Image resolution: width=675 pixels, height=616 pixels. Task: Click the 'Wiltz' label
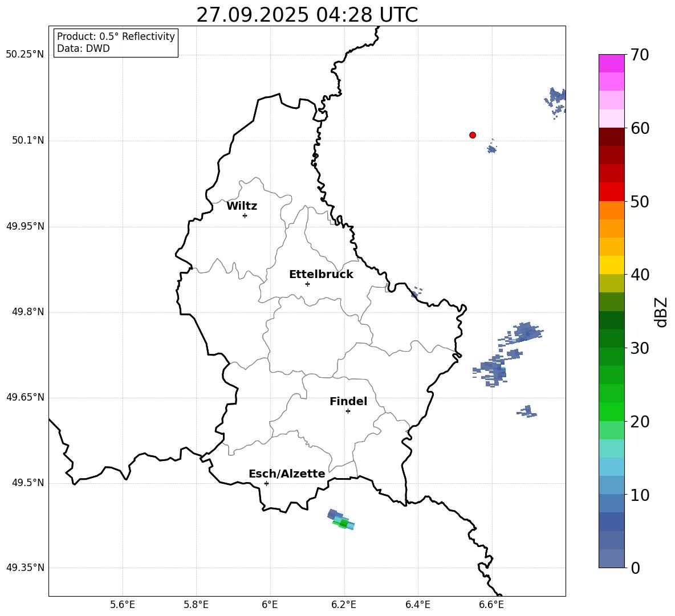tap(242, 206)
